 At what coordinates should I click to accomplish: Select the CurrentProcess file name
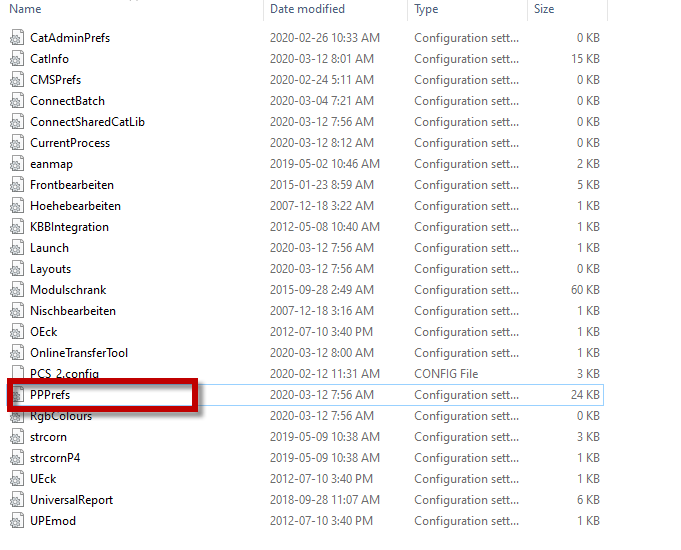70,143
